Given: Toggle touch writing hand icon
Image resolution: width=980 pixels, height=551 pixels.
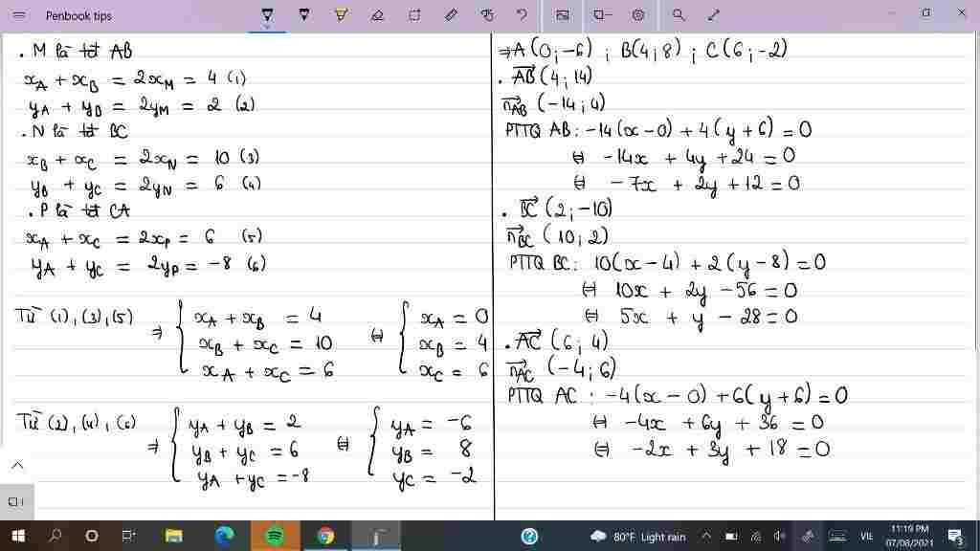Looking at the screenshot, I should [487, 15].
